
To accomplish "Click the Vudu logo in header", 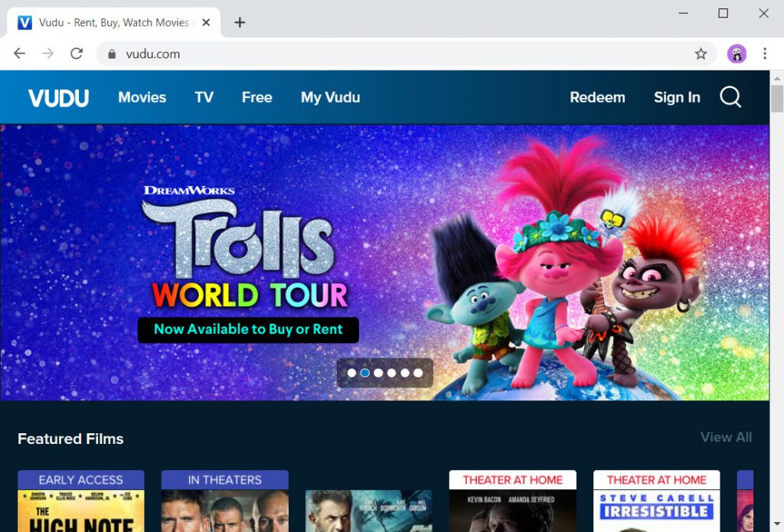I will click(x=58, y=97).
